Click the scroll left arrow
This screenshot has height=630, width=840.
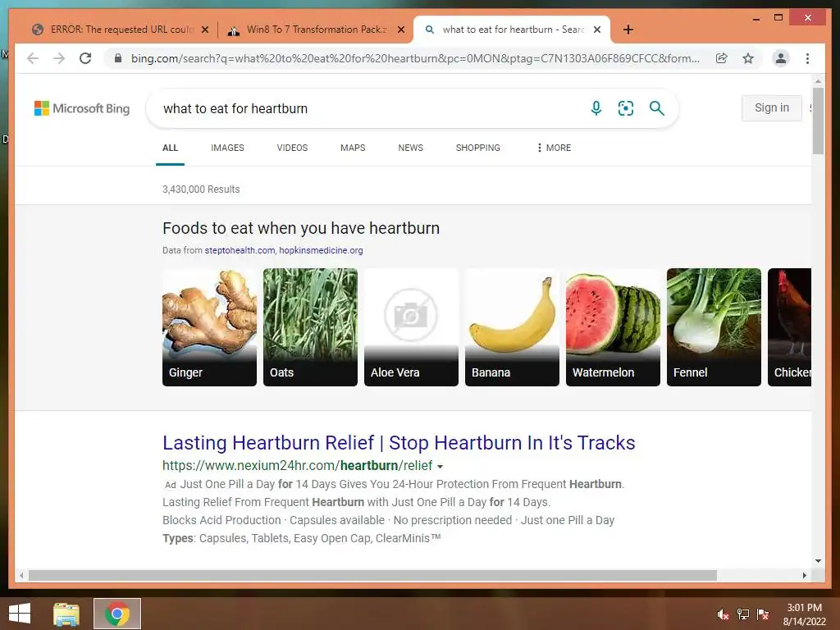point(21,575)
